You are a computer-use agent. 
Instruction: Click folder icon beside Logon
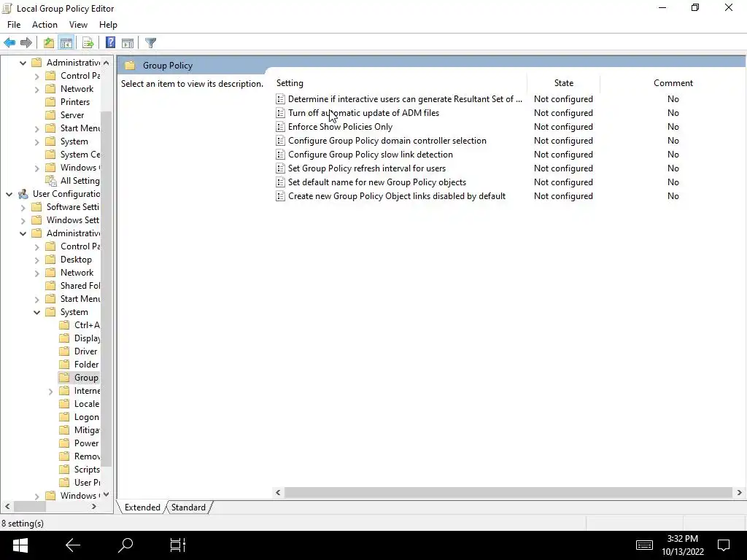(x=64, y=417)
